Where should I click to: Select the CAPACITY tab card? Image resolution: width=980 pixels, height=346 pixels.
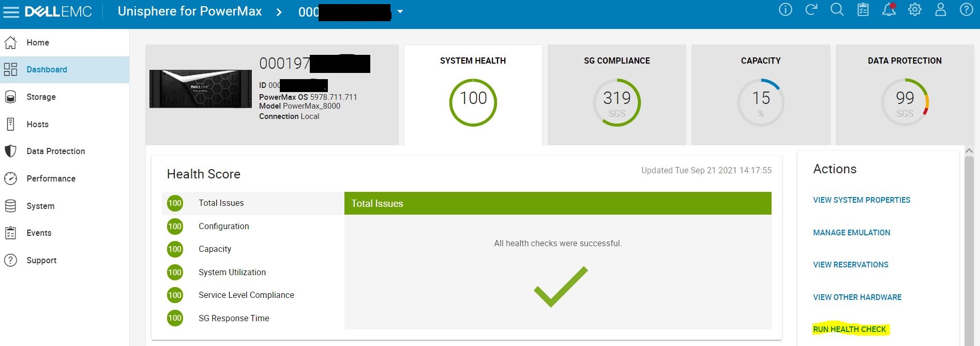coord(761,95)
